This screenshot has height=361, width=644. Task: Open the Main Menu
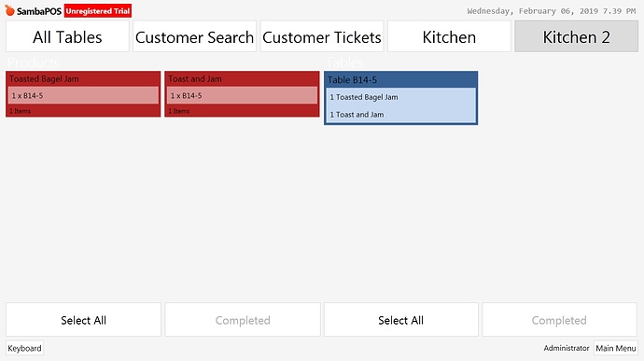click(616, 348)
